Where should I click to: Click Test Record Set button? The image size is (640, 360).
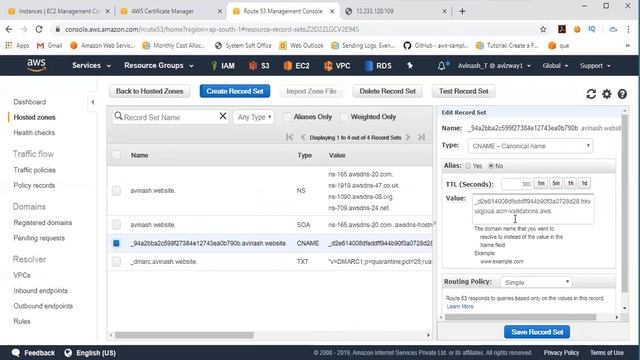click(x=463, y=91)
